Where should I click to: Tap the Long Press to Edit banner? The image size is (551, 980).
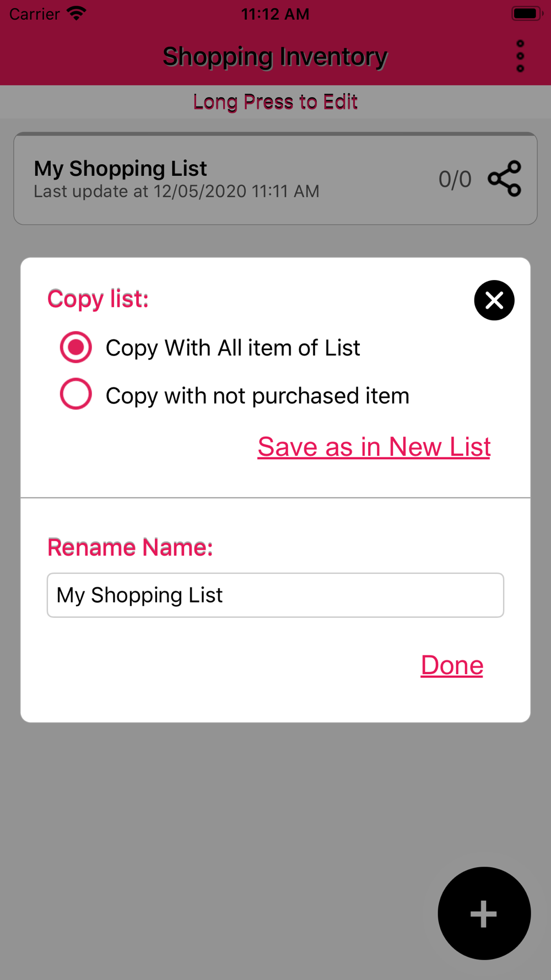point(275,102)
